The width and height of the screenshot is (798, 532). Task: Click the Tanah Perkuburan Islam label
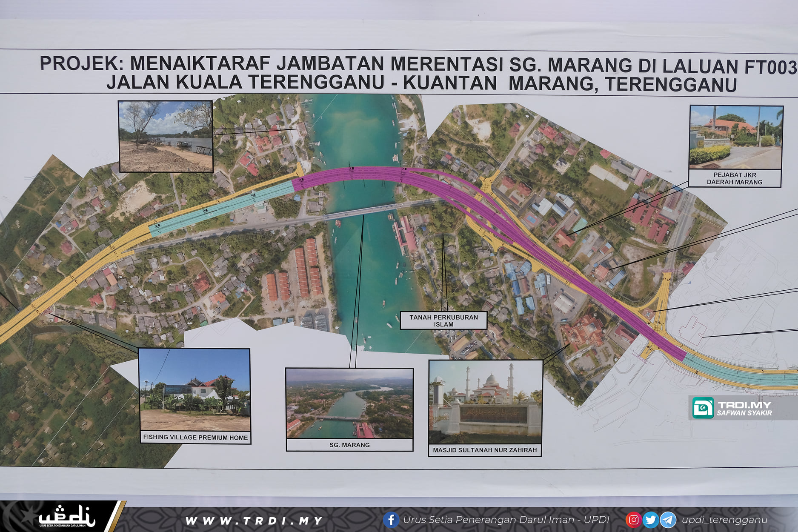(443, 320)
